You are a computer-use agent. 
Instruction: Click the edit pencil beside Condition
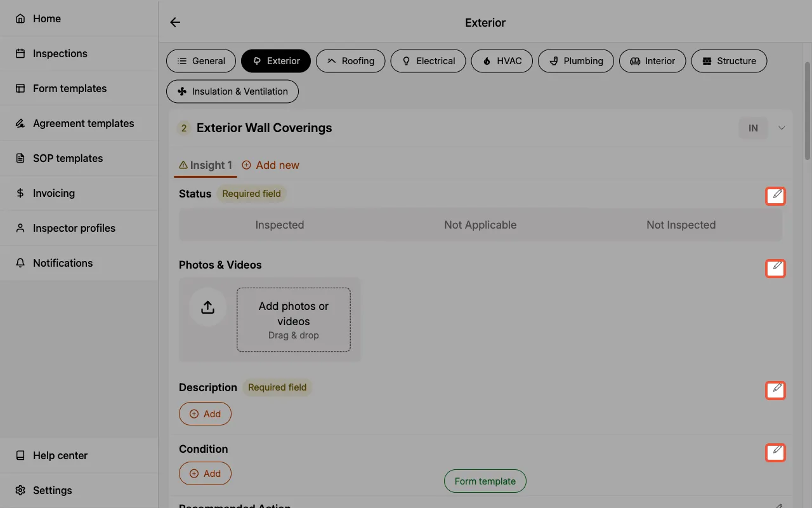pyautogui.click(x=775, y=452)
